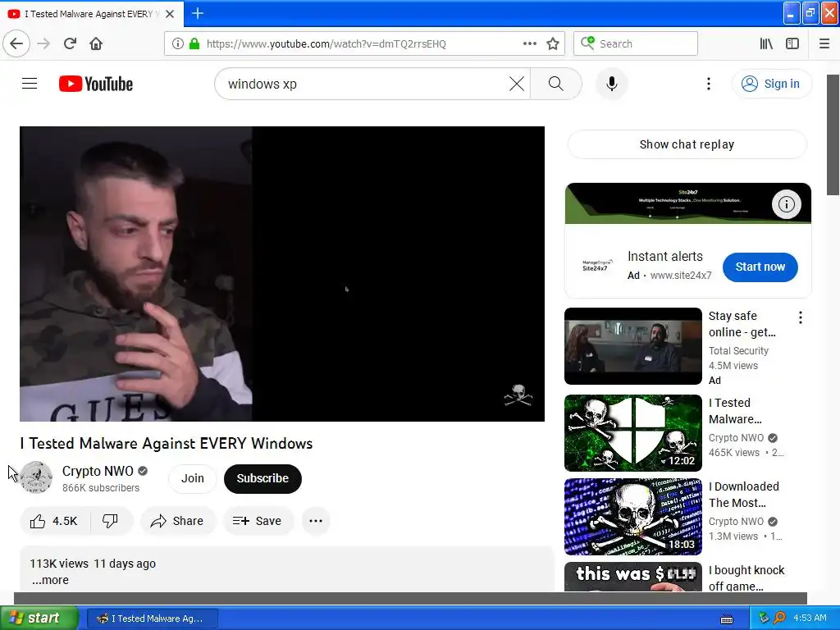The image size is (840, 630).
Task: Click the browser forward arrow
Action: pyautogui.click(x=43, y=43)
